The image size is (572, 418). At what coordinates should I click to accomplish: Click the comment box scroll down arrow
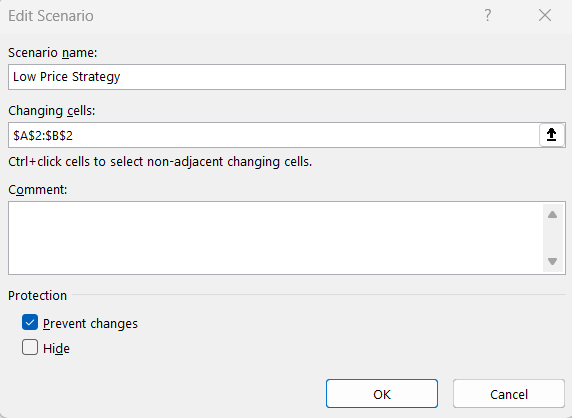[x=552, y=262]
